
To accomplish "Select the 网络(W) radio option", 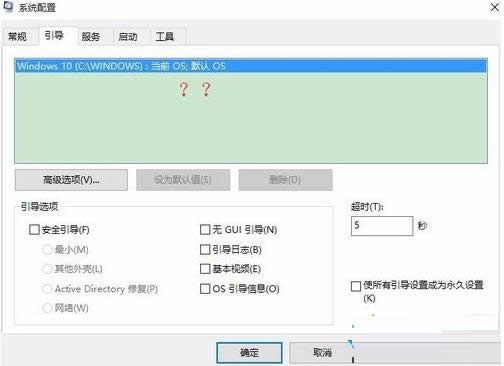I will (x=47, y=308).
